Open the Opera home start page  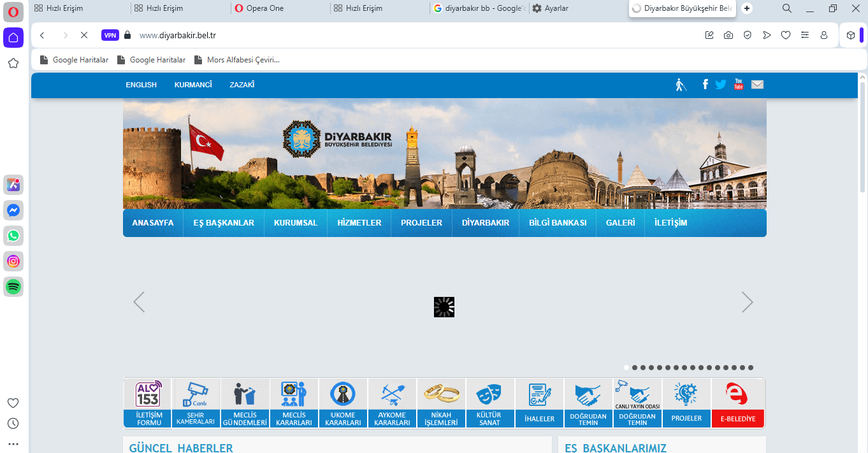[13, 38]
